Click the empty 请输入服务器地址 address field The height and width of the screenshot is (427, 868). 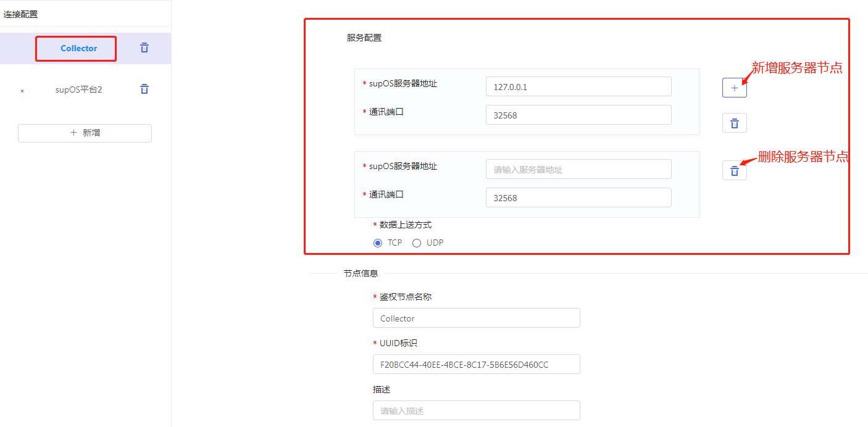578,170
